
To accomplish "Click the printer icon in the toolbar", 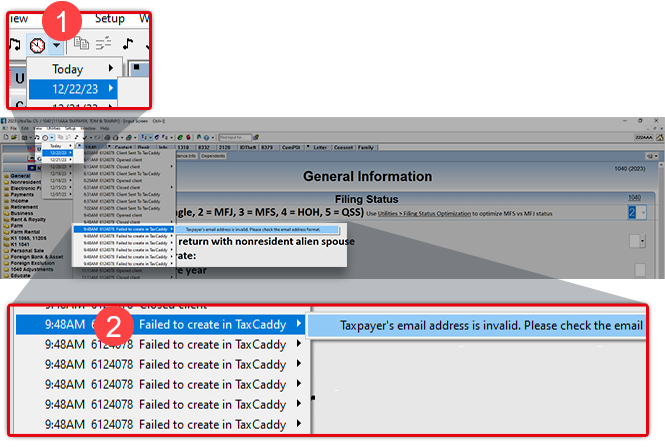I will click(107, 137).
